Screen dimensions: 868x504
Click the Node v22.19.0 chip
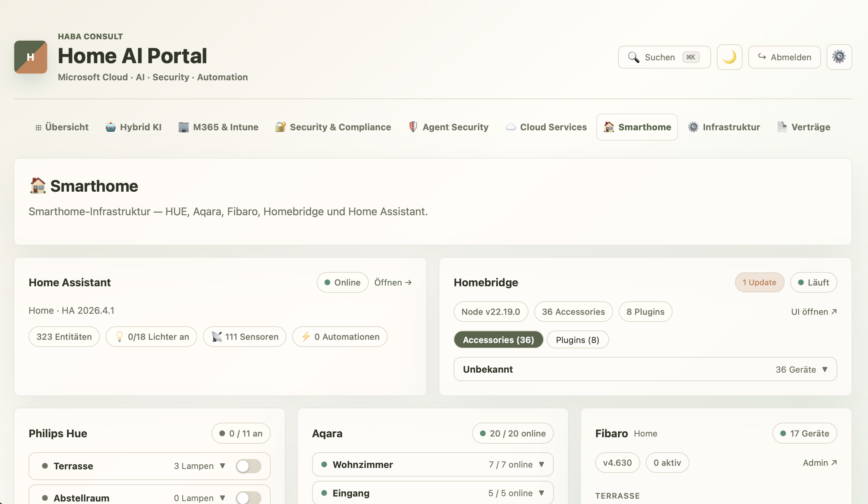[491, 312]
